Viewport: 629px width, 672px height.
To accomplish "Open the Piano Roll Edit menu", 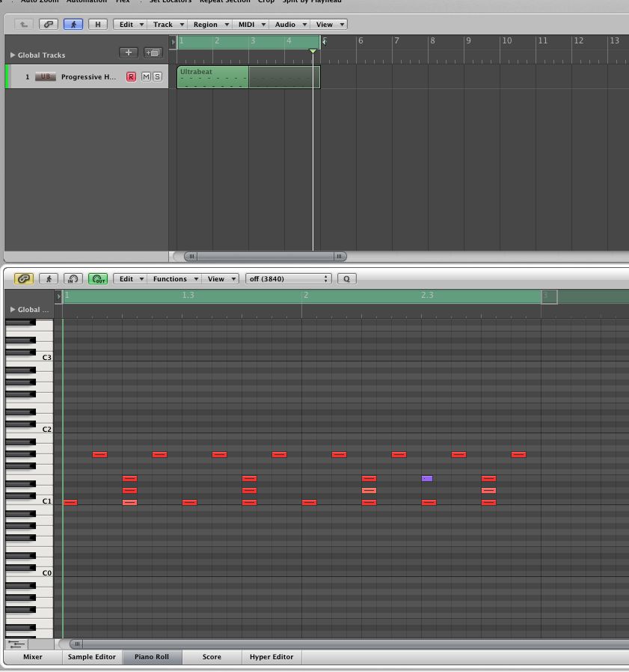I will pyautogui.click(x=130, y=279).
